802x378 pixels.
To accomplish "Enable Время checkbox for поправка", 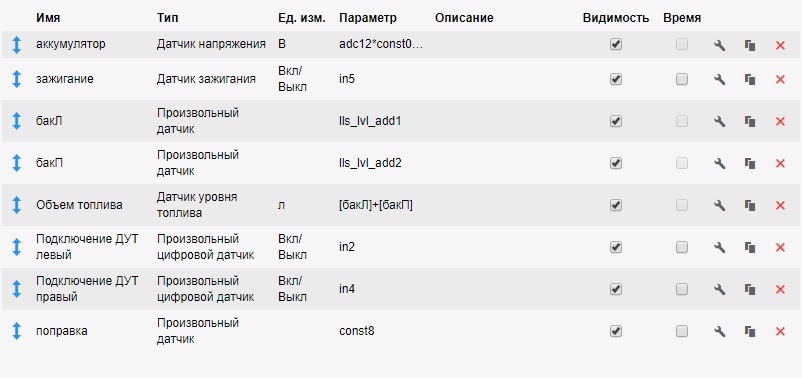I will click(x=682, y=331).
